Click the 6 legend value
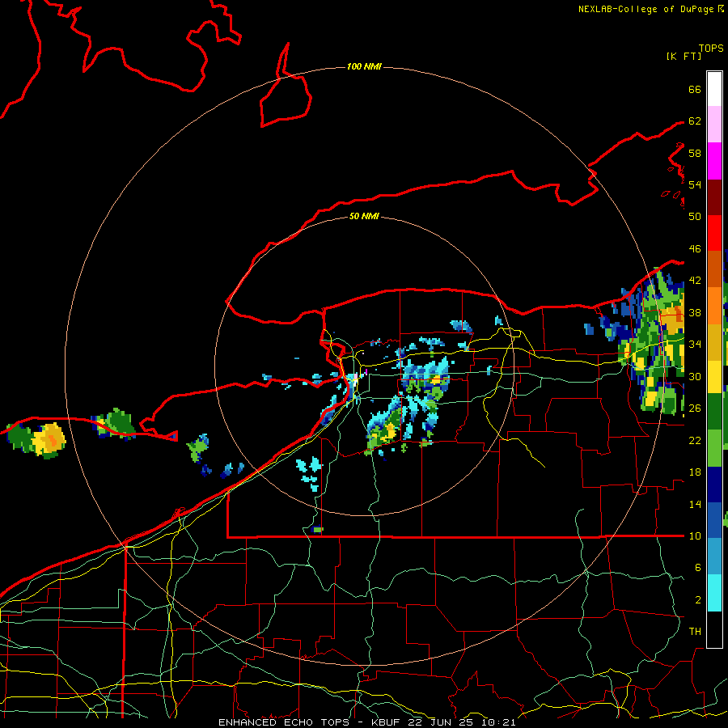The height and width of the screenshot is (728, 728). coord(697,567)
